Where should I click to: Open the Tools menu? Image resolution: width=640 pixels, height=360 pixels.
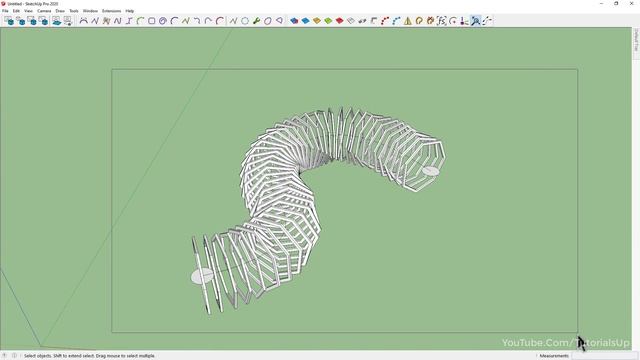click(74, 11)
